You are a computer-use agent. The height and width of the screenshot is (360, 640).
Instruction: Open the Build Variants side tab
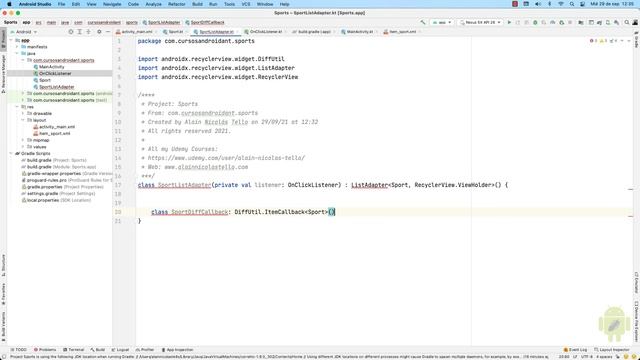pos(3,327)
